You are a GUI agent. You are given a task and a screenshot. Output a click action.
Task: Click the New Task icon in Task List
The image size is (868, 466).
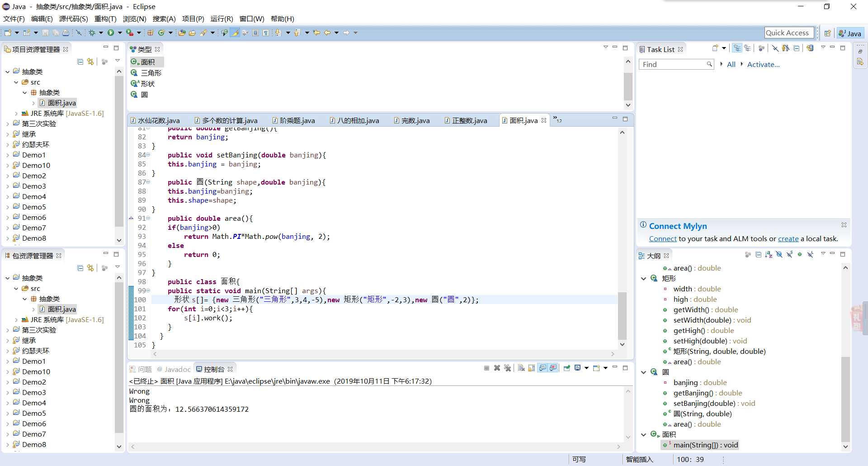pyautogui.click(x=715, y=48)
